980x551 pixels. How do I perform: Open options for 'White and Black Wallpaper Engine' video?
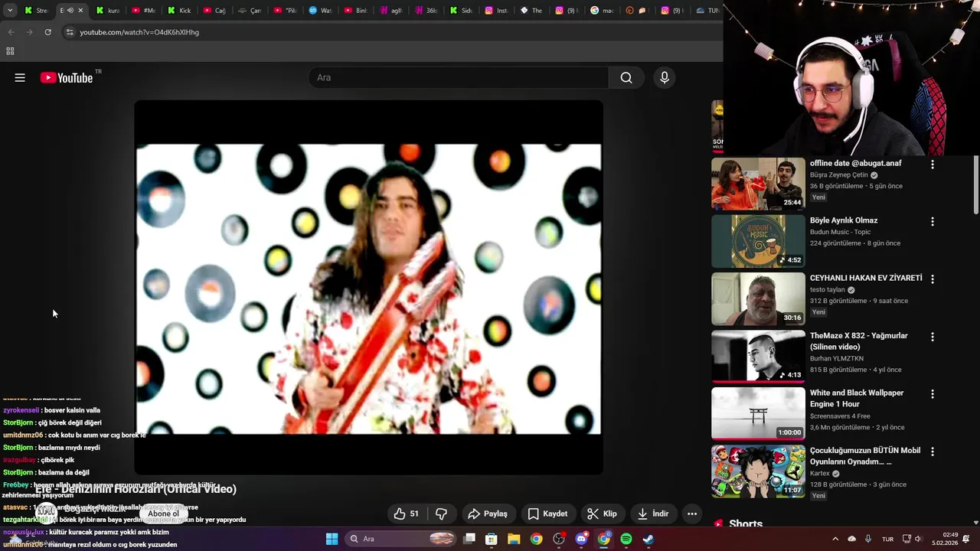(933, 394)
